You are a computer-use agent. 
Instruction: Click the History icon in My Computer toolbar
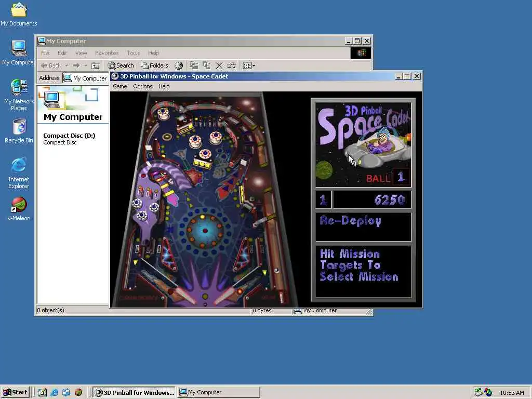click(x=179, y=65)
